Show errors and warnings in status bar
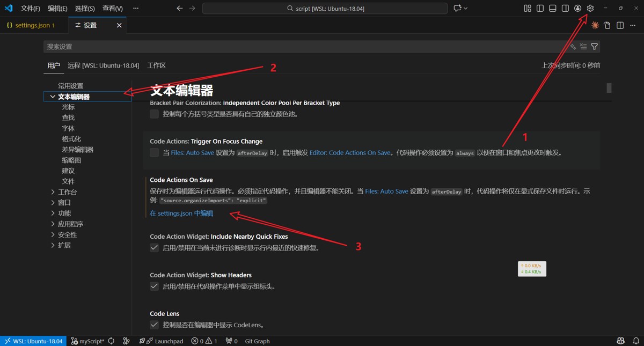Viewport: 644px width, 346px height. (204, 341)
